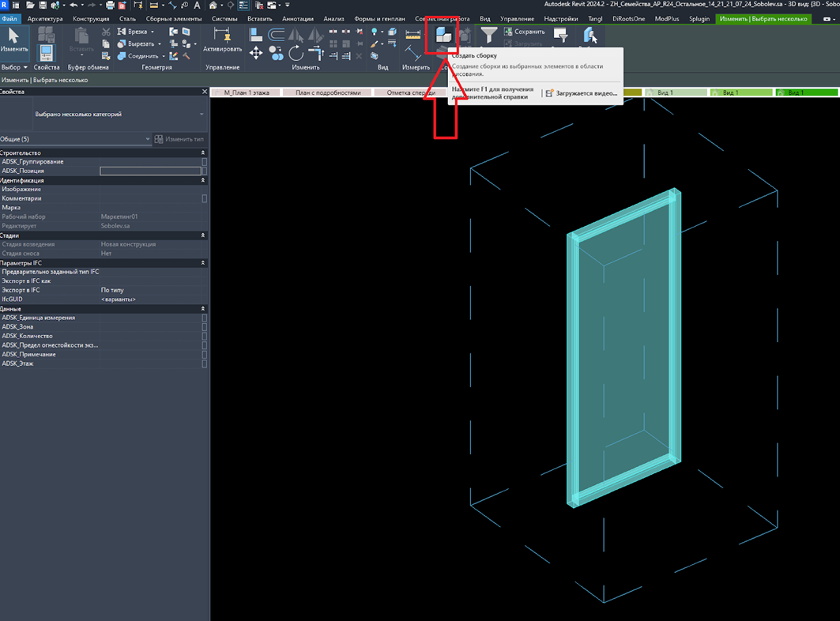Collapse the Данные section
Image resolution: width=840 pixels, height=621 pixels.
click(x=202, y=309)
